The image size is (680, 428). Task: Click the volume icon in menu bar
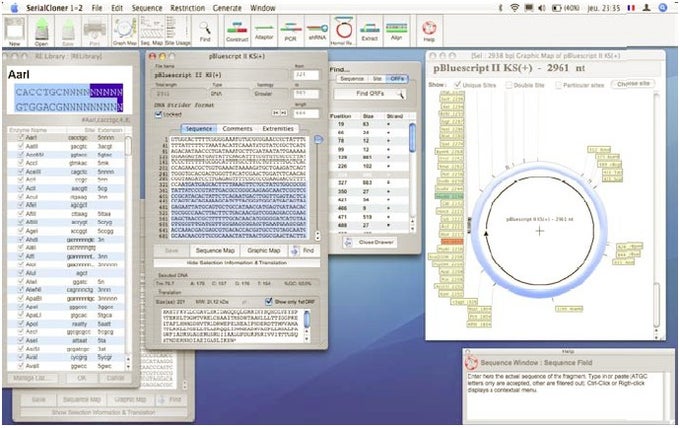tap(542, 7)
